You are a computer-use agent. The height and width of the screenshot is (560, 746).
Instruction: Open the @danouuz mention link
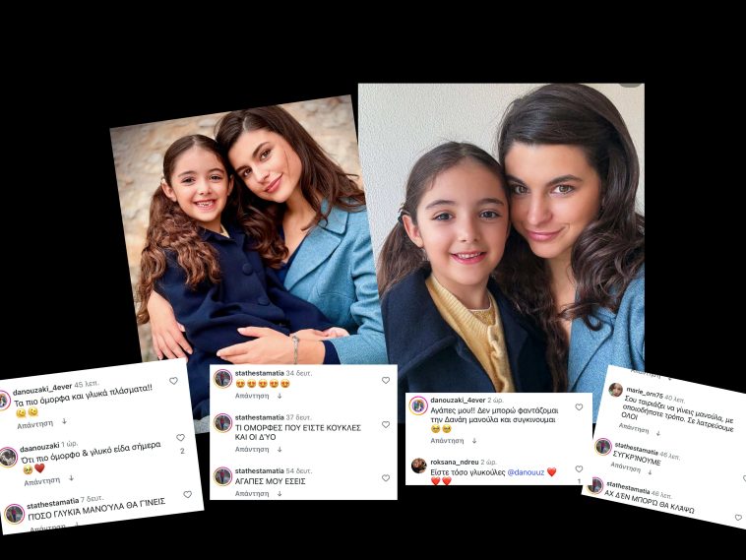(526, 472)
